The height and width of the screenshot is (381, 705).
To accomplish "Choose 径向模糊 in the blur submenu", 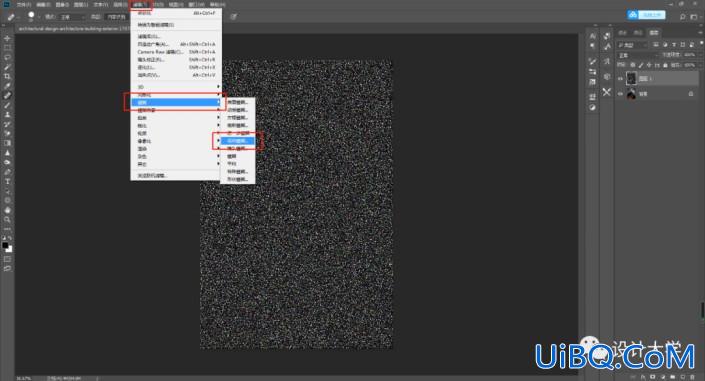I will (x=237, y=141).
